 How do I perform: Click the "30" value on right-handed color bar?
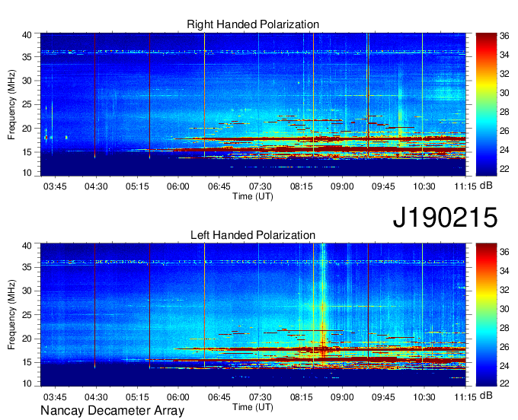(x=504, y=93)
